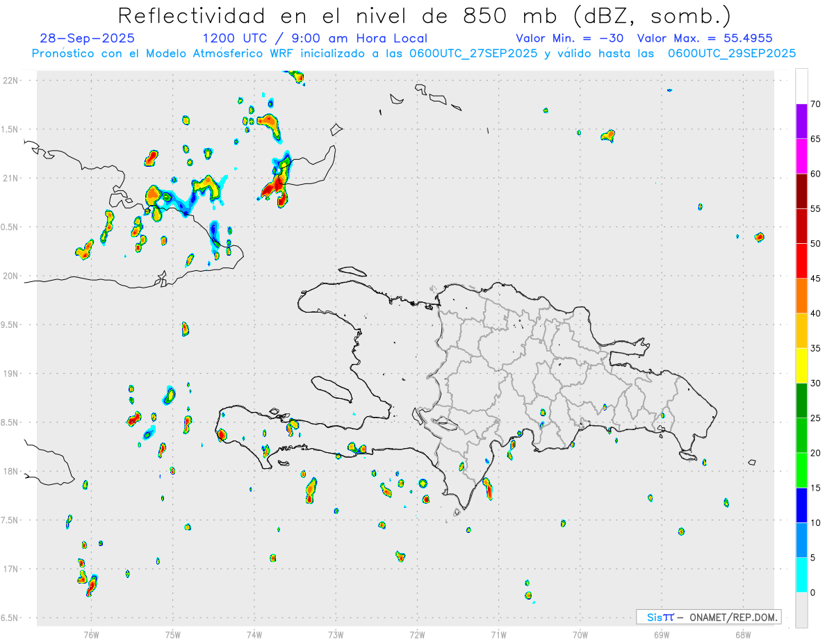Select the orange 40–45 dBZ colorbar segment
The image size is (834, 644).
[x=801, y=296]
